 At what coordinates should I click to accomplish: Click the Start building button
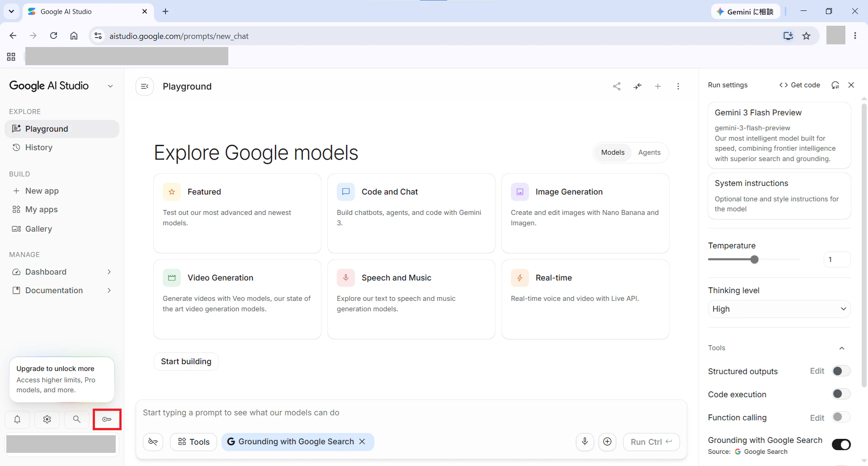tap(186, 361)
